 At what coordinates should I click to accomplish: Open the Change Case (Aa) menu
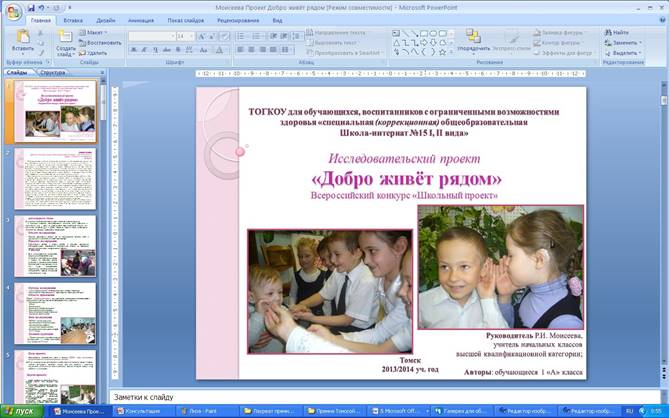(204, 50)
